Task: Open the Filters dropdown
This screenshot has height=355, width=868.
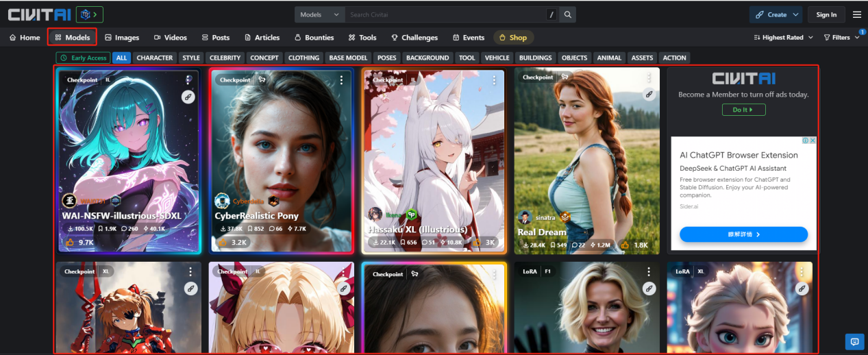Action: point(841,38)
